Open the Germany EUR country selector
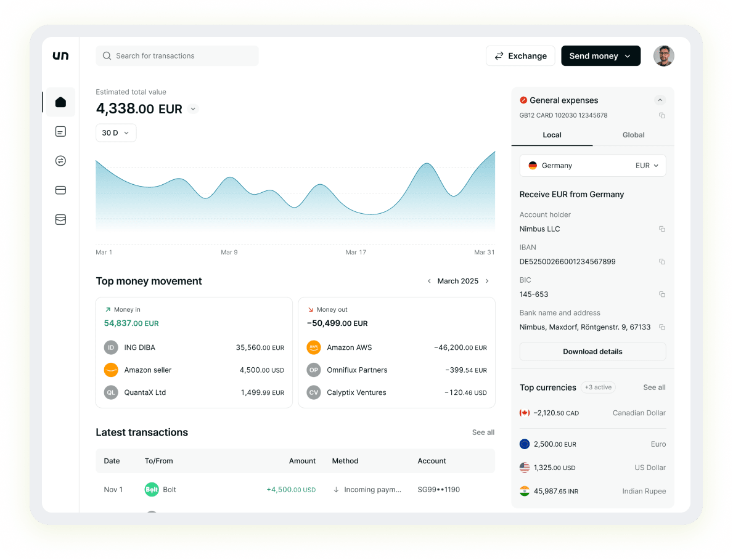The image size is (733, 560). [593, 165]
